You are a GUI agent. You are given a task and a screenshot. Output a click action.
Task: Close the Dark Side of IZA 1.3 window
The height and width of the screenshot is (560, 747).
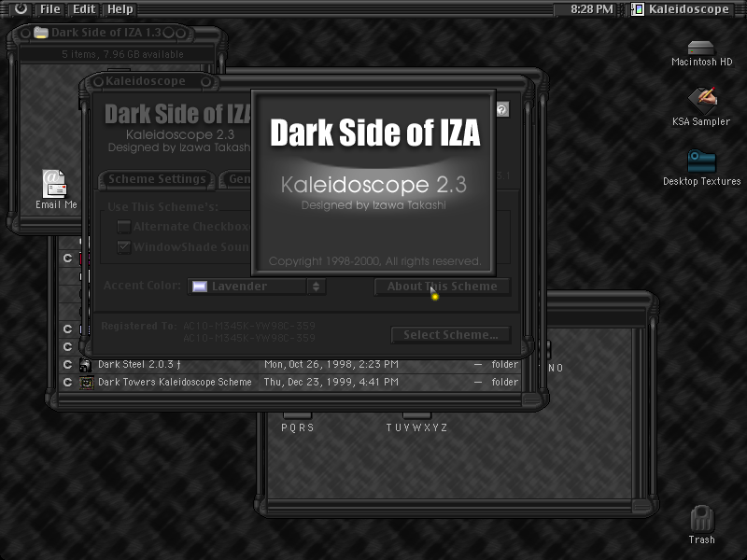[x=25, y=33]
